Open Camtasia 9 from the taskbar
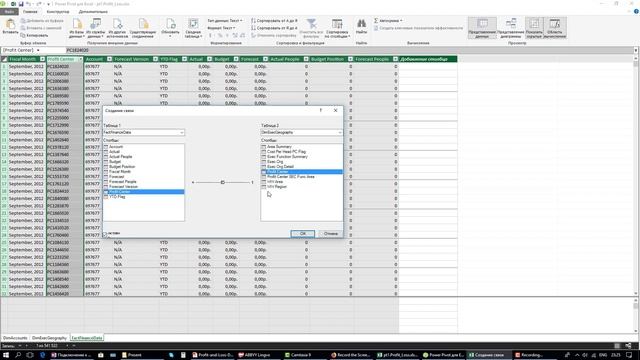 coord(299,355)
